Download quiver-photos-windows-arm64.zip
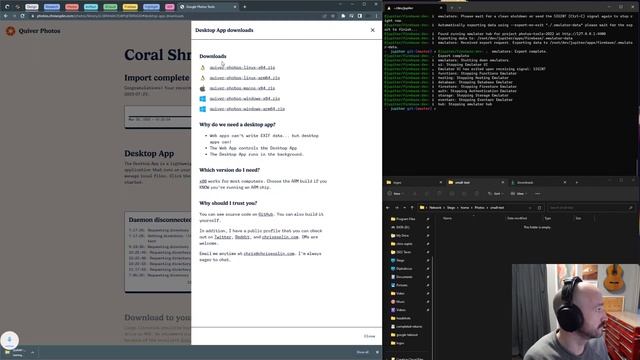Viewport: 640px width, 360px height. [x=247, y=109]
